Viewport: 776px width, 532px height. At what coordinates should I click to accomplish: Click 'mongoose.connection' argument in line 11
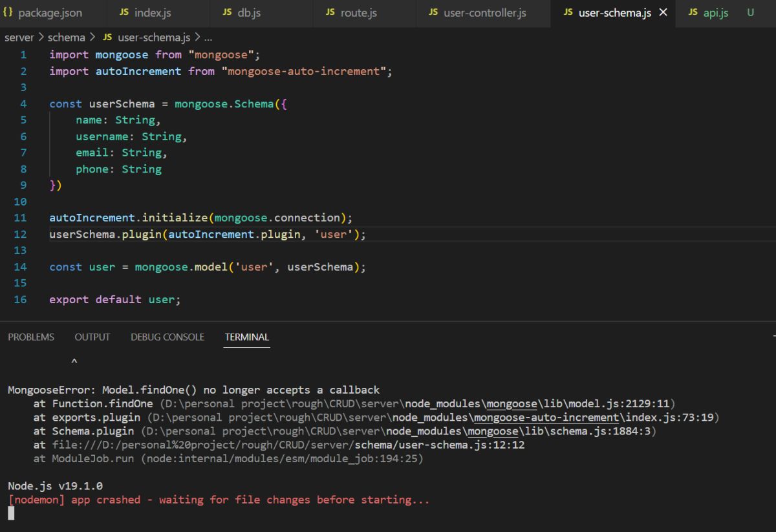pyautogui.click(x=277, y=218)
